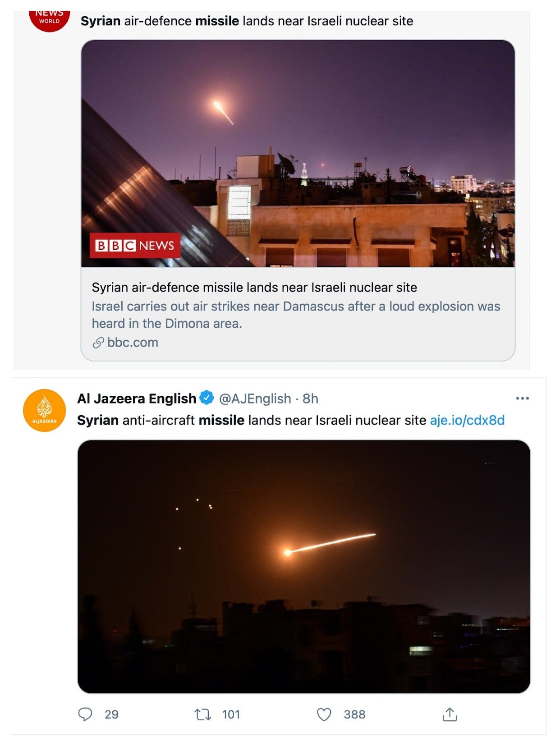
Task: Open the 8h timestamp of the tweet
Action: 310,398
